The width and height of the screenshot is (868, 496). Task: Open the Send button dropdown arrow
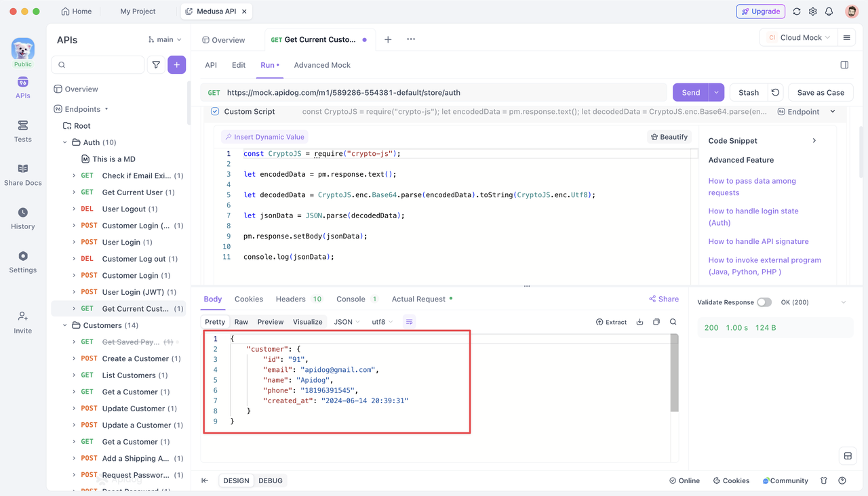717,93
